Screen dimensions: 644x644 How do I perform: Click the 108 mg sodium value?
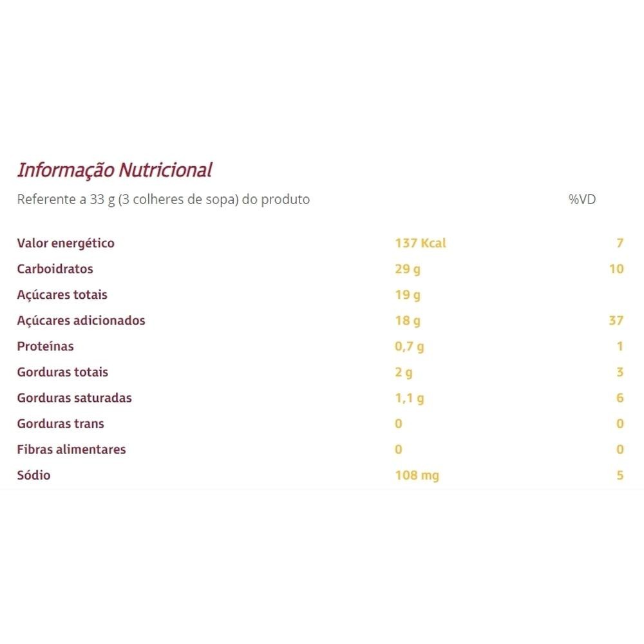417,475
